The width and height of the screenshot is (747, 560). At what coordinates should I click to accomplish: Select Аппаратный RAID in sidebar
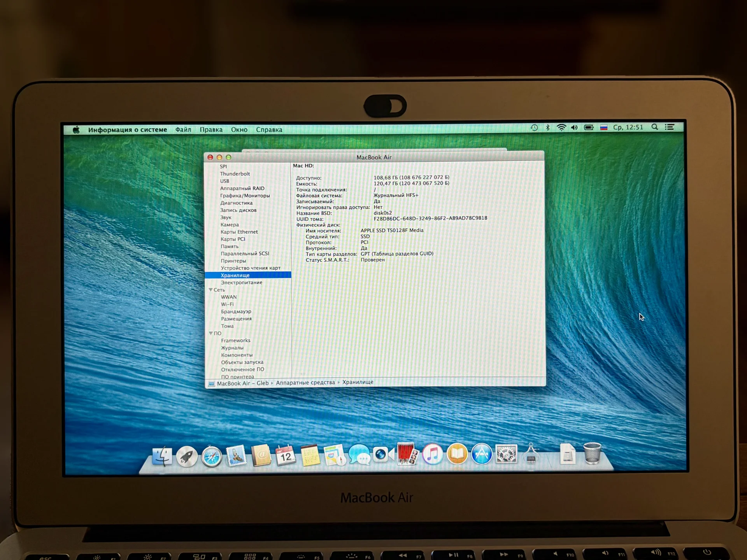pyautogui.click(x=242, y=188)
